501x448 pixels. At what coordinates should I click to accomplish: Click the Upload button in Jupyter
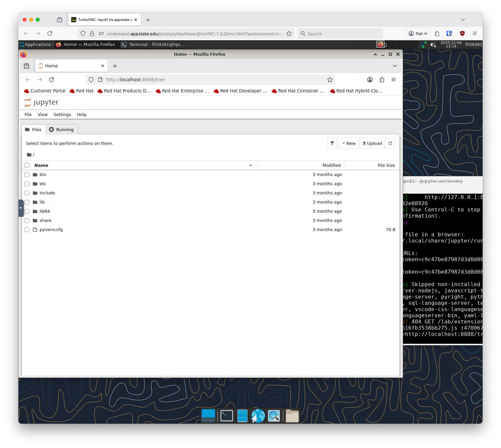coord(372,143)
